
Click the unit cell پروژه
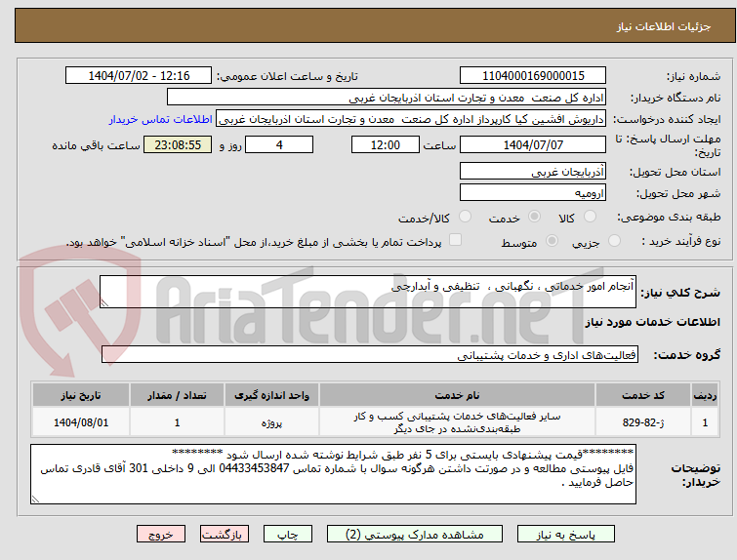tap(271, 422)
